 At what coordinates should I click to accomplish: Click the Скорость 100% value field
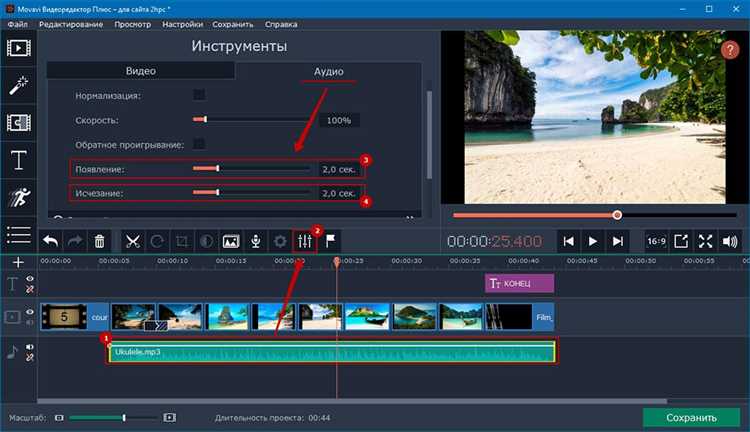click(339, 120)
